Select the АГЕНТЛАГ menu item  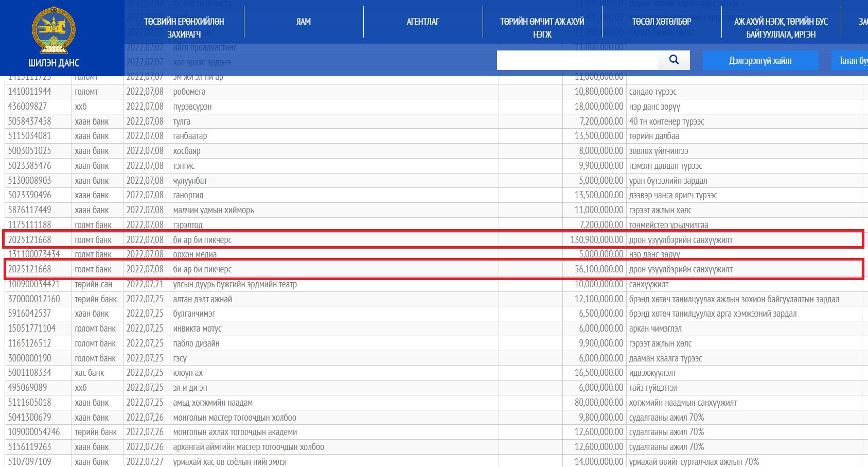pyautogui.click(x=423, y=22)
